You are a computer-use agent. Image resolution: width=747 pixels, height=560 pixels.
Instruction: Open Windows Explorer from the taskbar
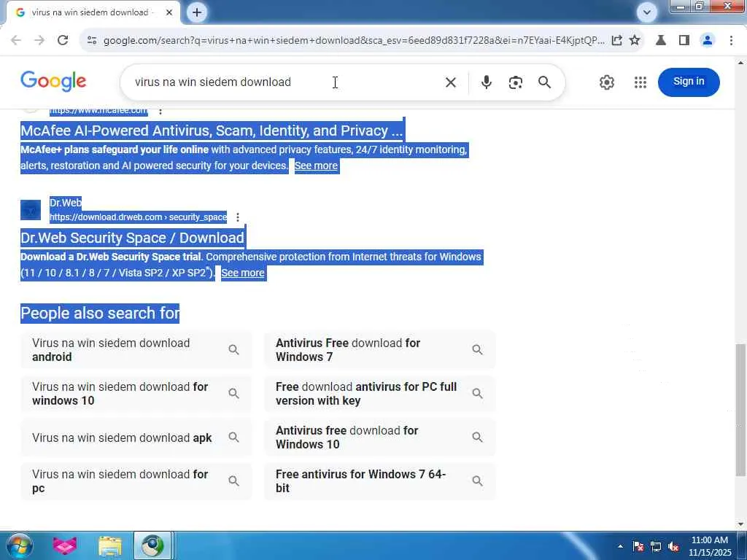click(110, 545)
